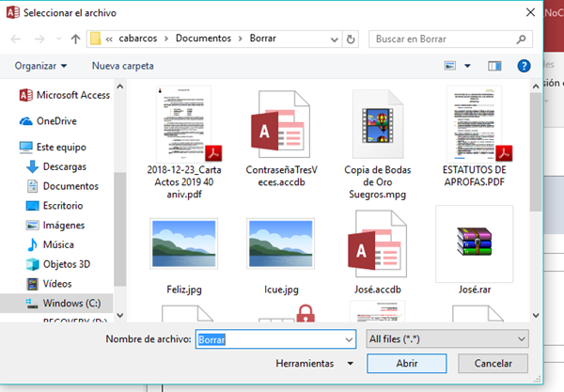Create a new folder with Nueva carpeta
Viewport: 564px width, 392px height.
[122, 66]
